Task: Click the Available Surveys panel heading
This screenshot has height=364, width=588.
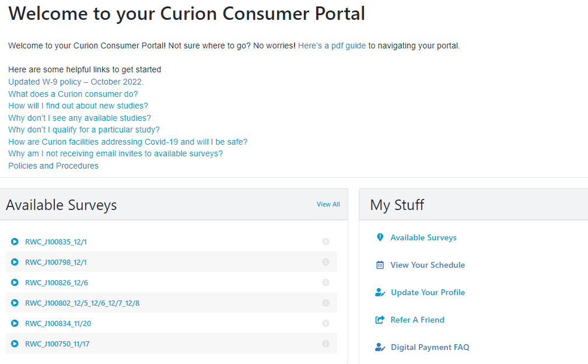Action: (x=61, y=205)
